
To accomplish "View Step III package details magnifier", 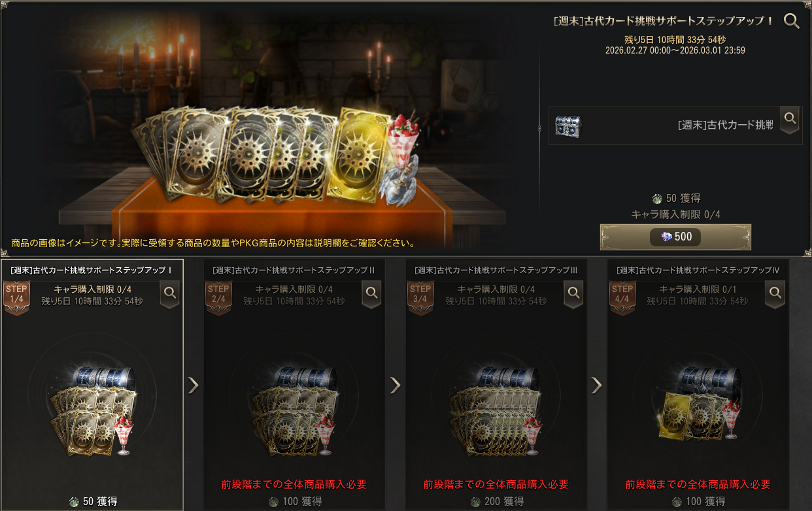I will pyautogui.click(x=574, y=294).
